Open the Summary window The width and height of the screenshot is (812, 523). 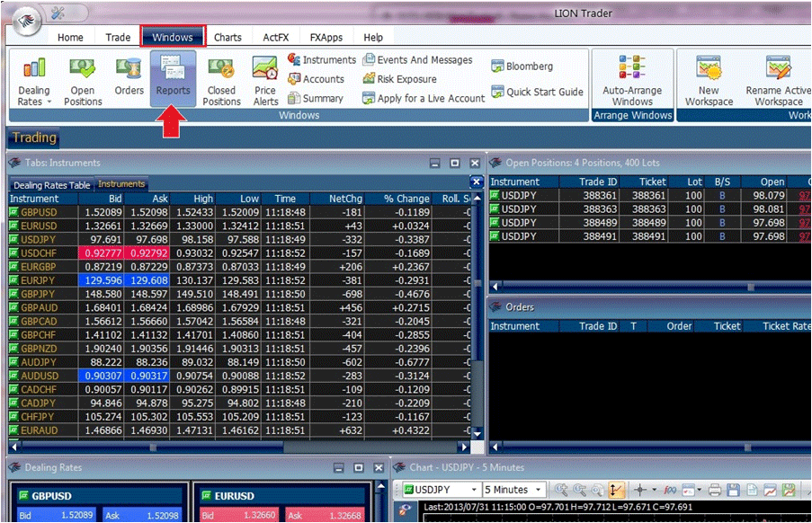(316, 98)
